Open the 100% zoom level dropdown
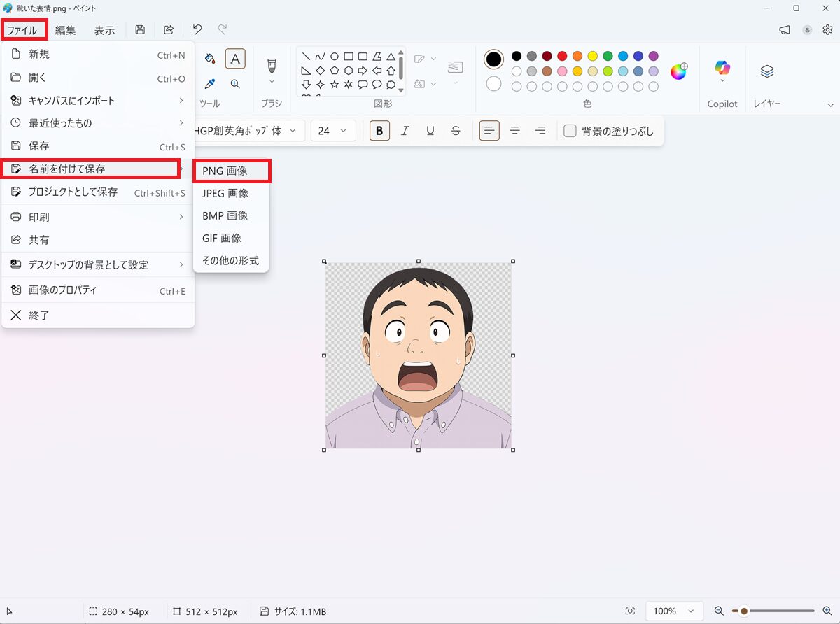 click(673, 611)
